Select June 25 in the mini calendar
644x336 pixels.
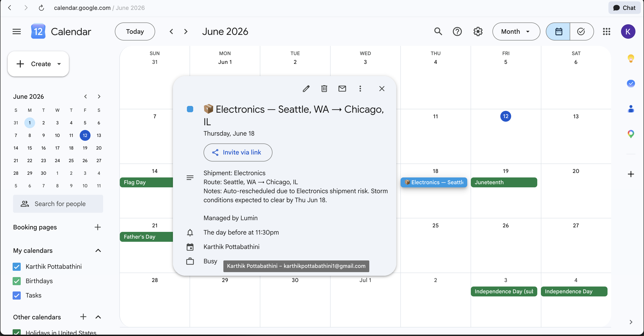[x=71, y=160]
